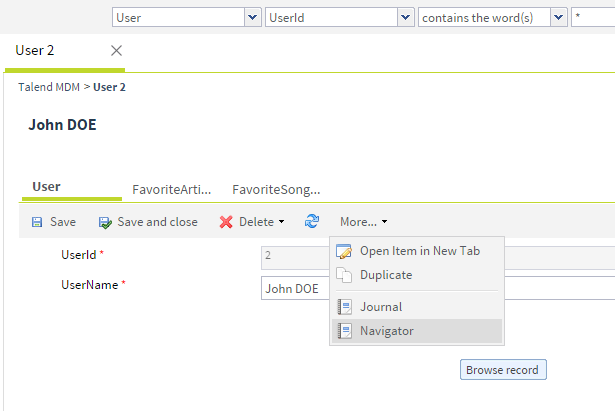Select the User tab

[x=47, y=187]
